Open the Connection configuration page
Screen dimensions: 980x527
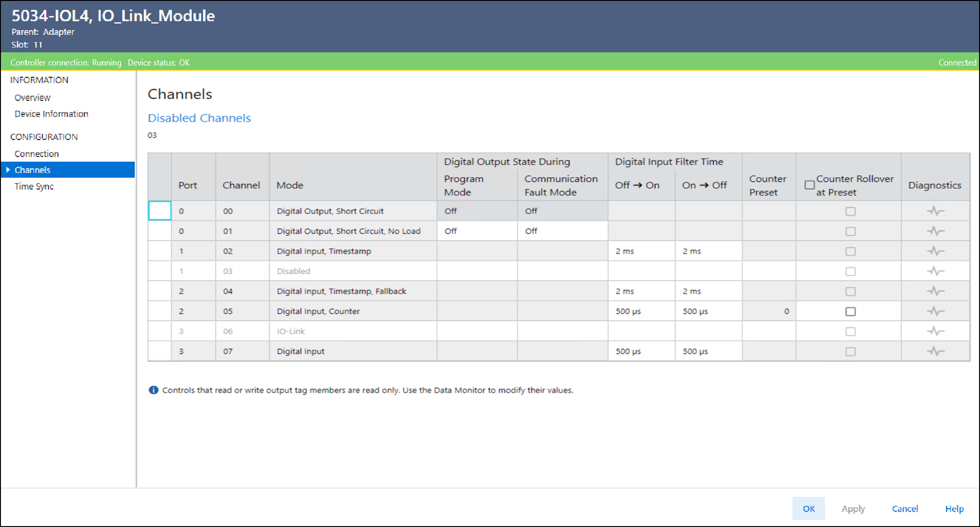(x=37, y=153)
